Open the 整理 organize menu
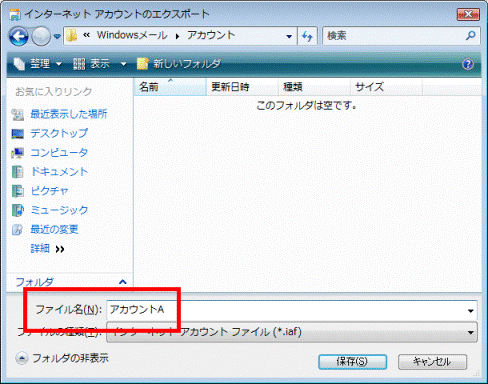This screenshot has width=488, height=384. click(37, 63)
